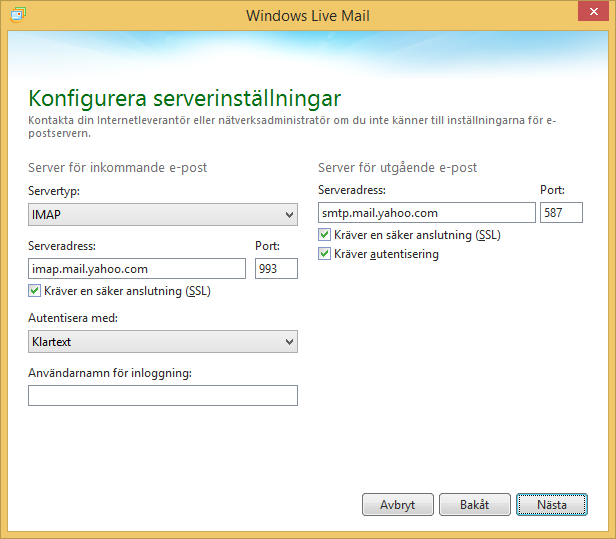Toggle SSL checkbox for outgoing server
This screenshot has width=616, height=539.
pos(324,235)
